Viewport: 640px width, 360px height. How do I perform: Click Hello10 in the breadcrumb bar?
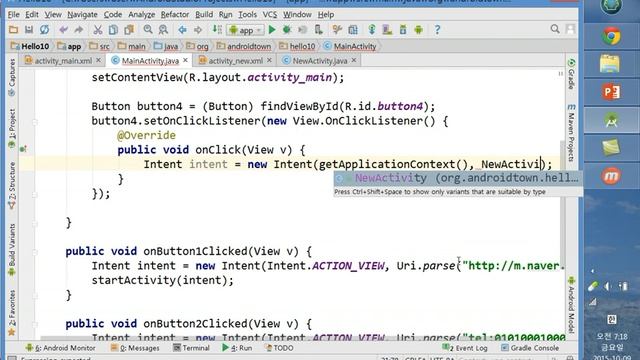30,47
